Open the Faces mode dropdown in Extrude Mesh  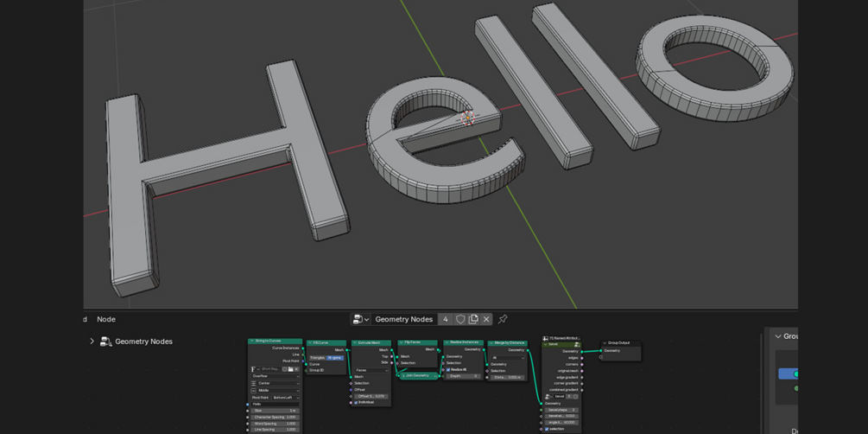pos(371,370)
